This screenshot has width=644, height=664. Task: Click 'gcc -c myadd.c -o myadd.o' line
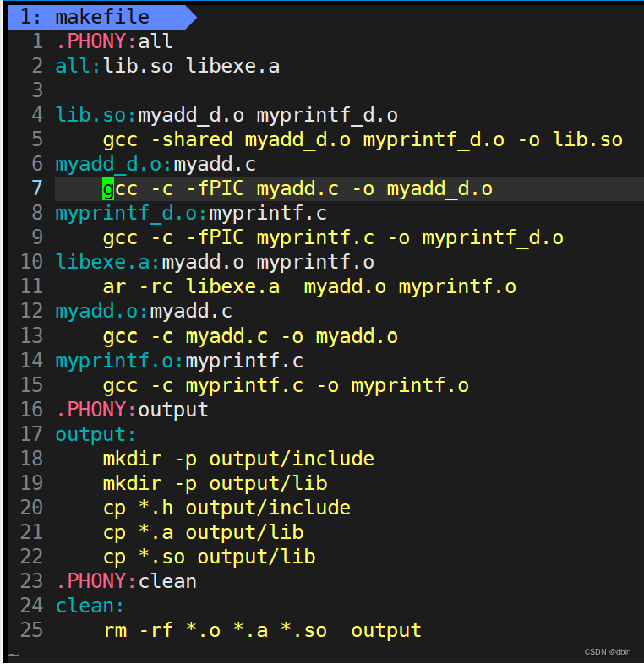point(250,336)
